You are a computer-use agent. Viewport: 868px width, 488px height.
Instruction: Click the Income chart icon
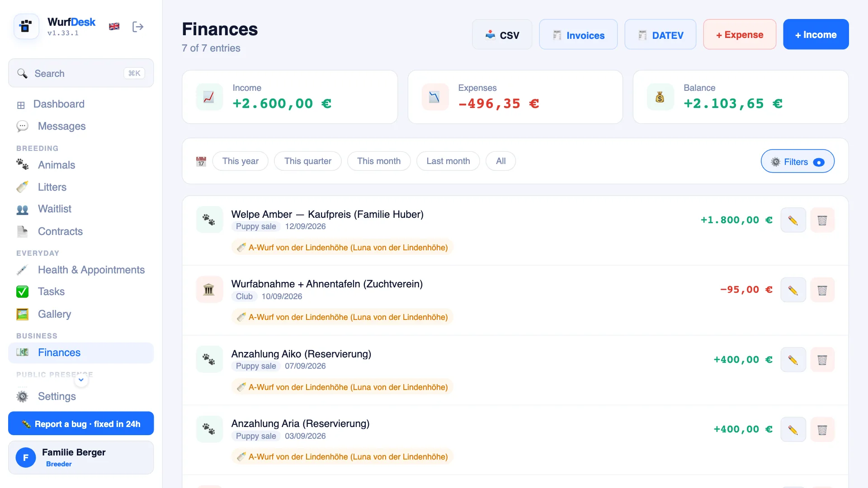(209, 97)
